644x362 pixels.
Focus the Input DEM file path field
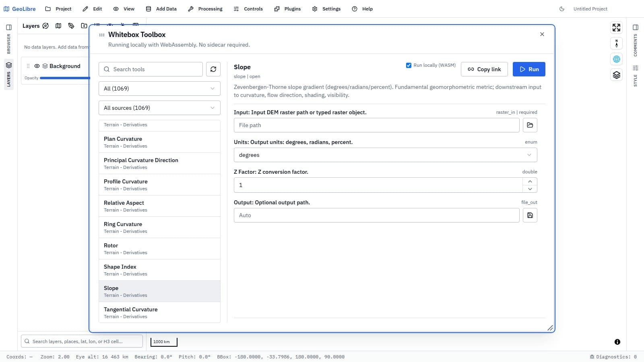pos(377,125)
